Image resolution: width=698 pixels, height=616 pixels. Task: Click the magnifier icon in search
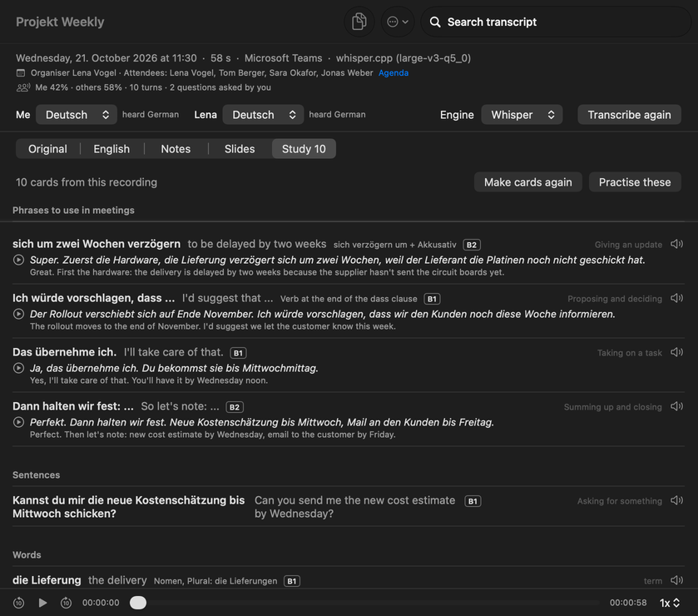pos(435,22)
